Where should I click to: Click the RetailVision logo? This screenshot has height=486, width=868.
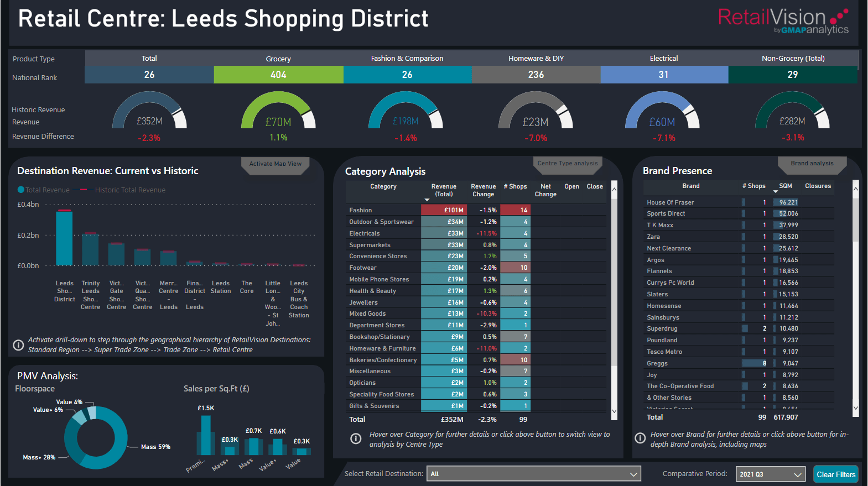point(783,21)
